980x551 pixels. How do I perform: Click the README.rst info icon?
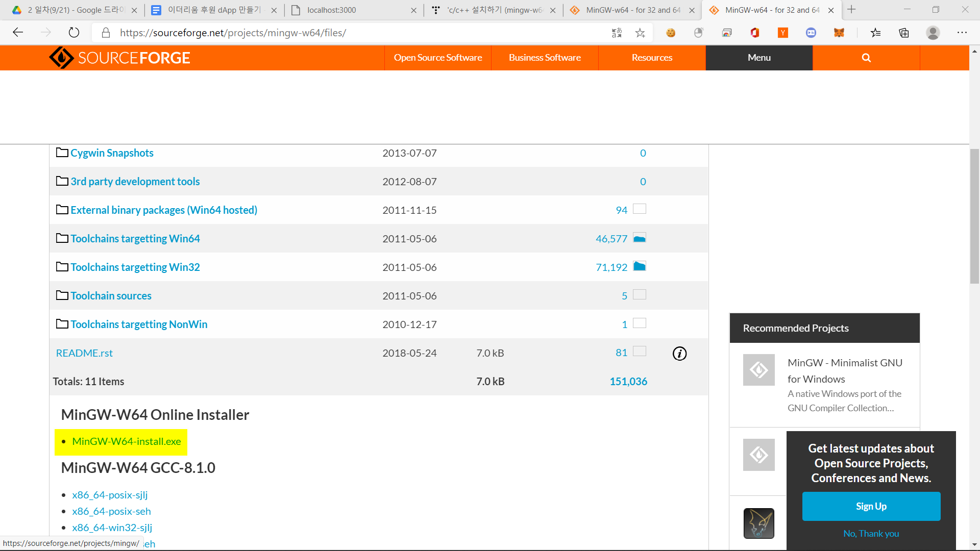click(679, 354)
